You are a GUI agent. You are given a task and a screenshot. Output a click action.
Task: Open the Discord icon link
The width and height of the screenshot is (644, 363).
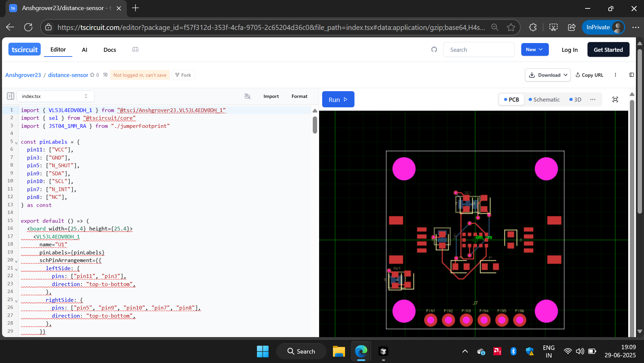135,50
